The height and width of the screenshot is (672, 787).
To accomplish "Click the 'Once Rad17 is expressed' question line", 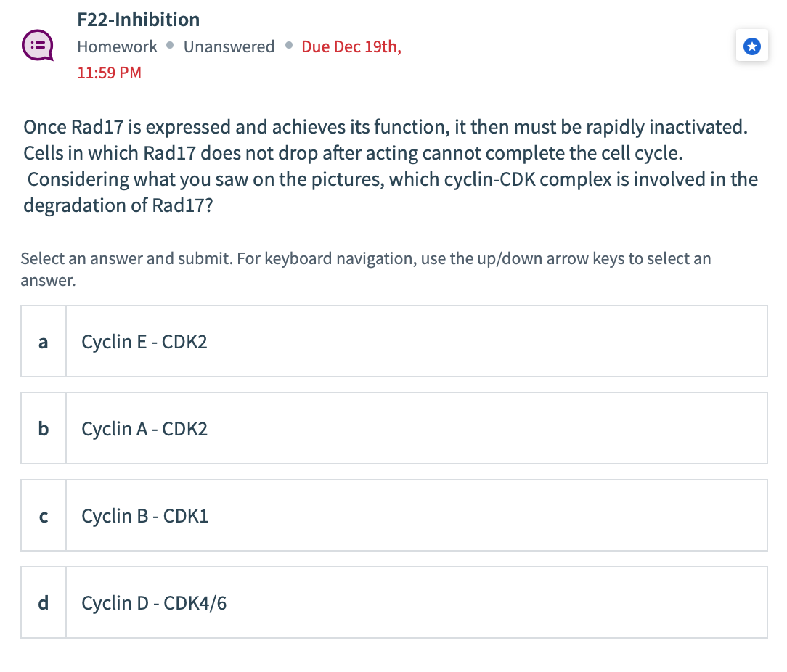I will (386, 127).
